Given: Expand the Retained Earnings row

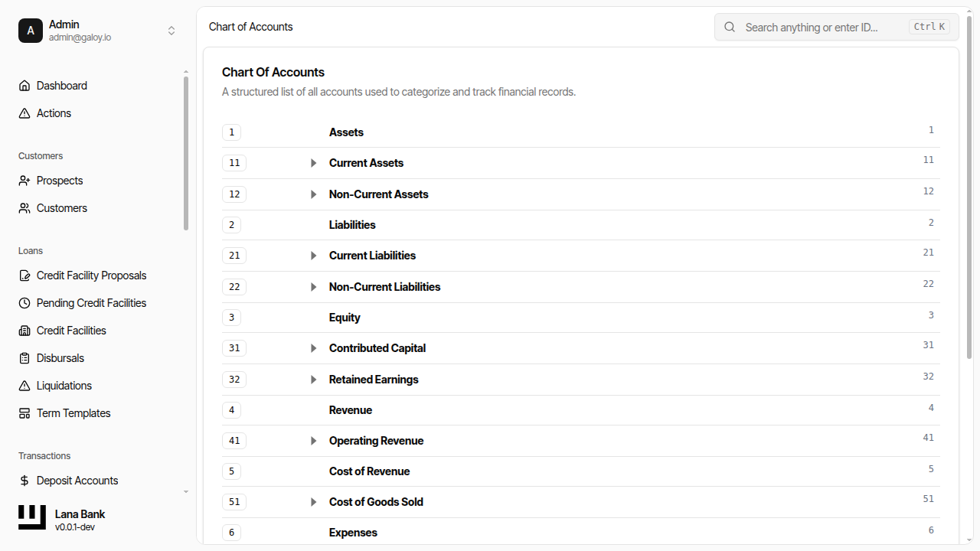Looking at the screenshot, I should coord(313,379).
